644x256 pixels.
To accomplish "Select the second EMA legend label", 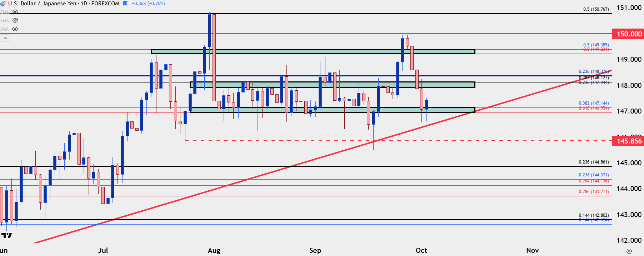I will [5, 20].
